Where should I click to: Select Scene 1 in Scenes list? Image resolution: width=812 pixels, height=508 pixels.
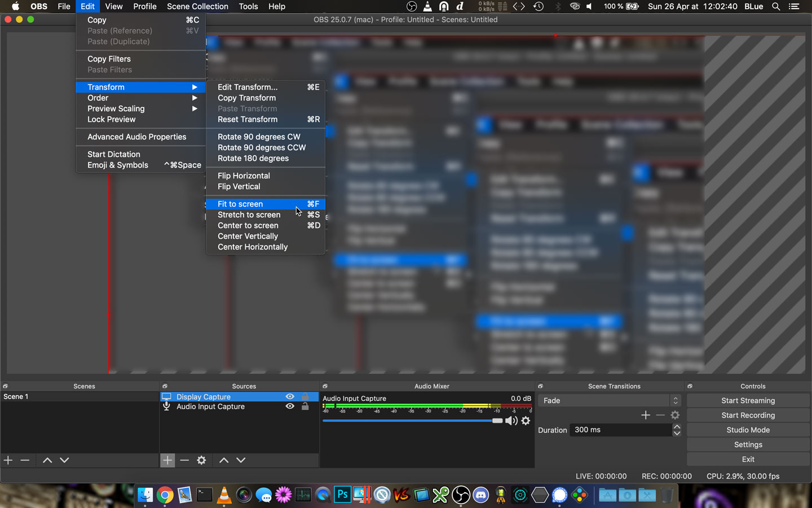pyautogui.click(x=80, y=397)
